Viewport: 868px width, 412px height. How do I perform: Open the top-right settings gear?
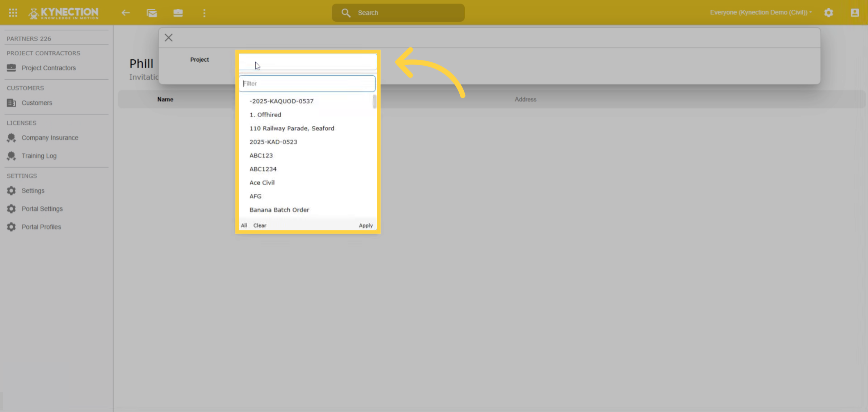pos(829,13)
